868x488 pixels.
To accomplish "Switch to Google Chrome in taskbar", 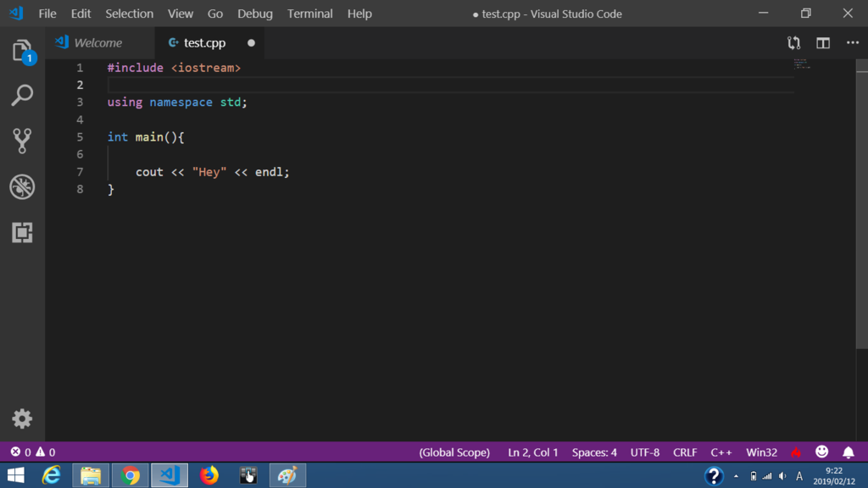I will click(130, 475).
